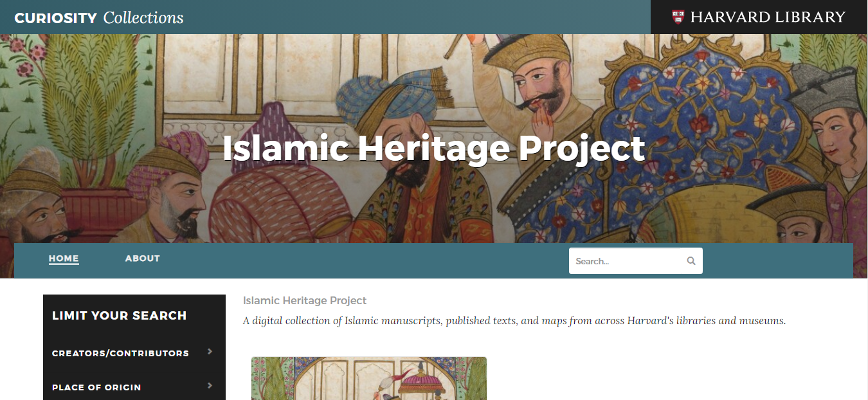Viewport: 868px width, 400px height.
Task: Open the Home navigation tab
Action: [64, 259]
